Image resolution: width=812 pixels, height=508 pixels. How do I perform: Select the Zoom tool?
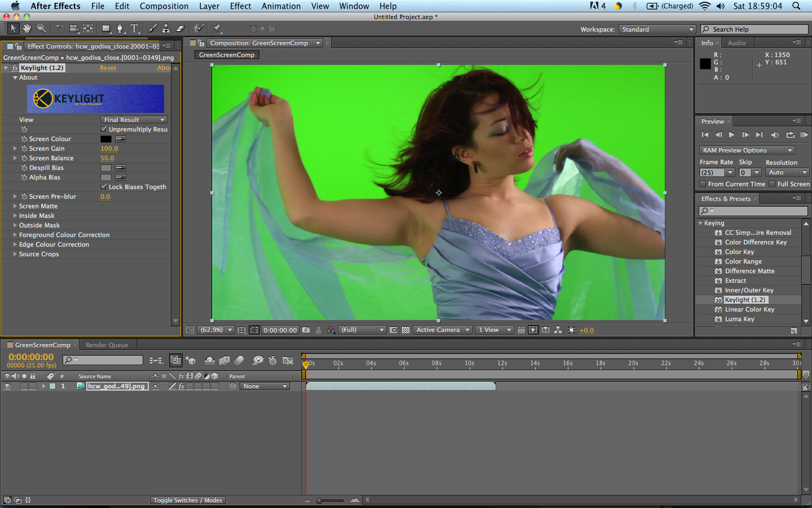point(41,28)
